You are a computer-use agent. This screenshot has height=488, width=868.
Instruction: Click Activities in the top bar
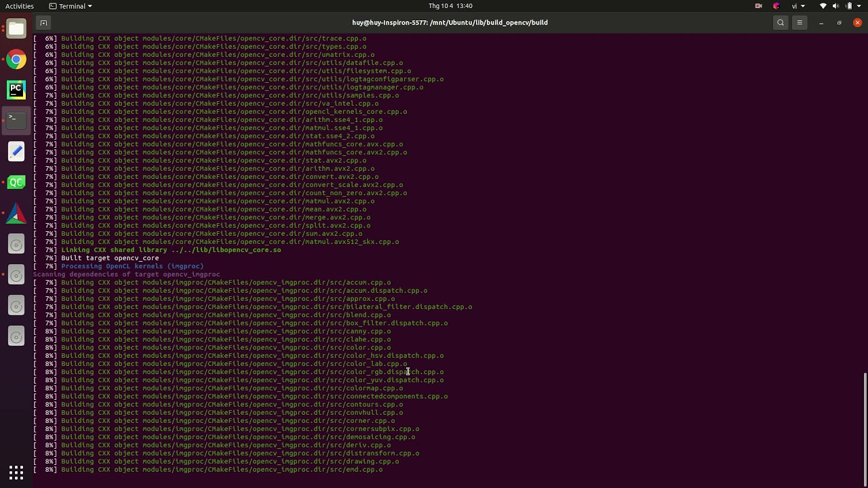tap(19, 6)
